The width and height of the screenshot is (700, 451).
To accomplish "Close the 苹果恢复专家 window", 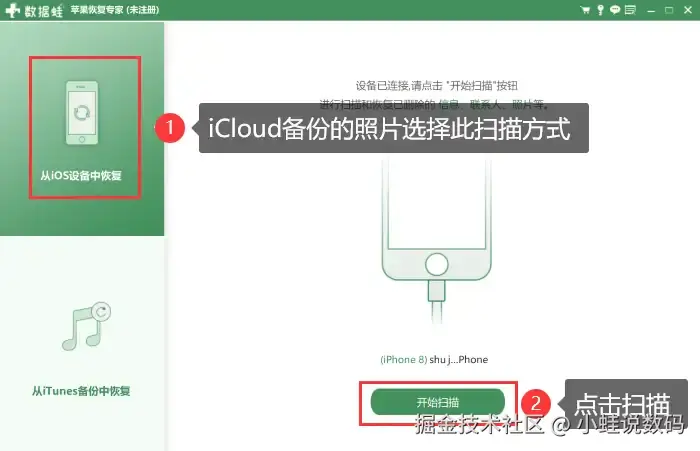I will [x=688, y=10].
